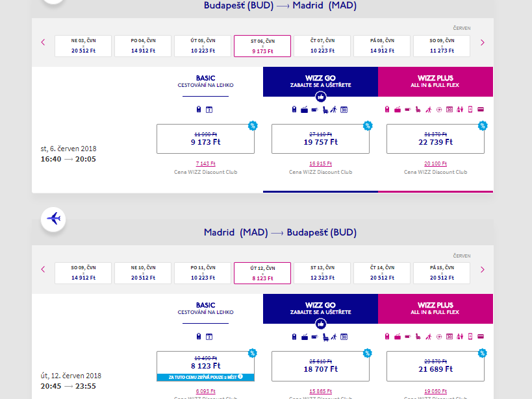Screen dimensions: 532x399
Task: Click the calendar icon under outbound BASIC
Action: (x=209, y=109)
